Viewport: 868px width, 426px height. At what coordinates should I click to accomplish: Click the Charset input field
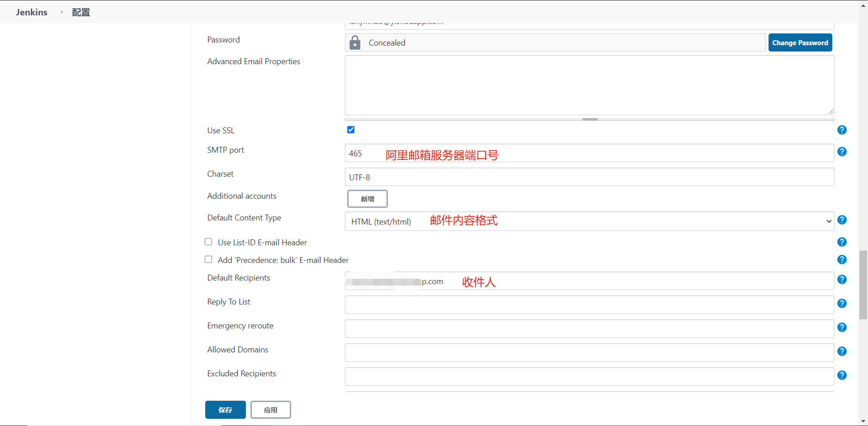click(590, 177)
